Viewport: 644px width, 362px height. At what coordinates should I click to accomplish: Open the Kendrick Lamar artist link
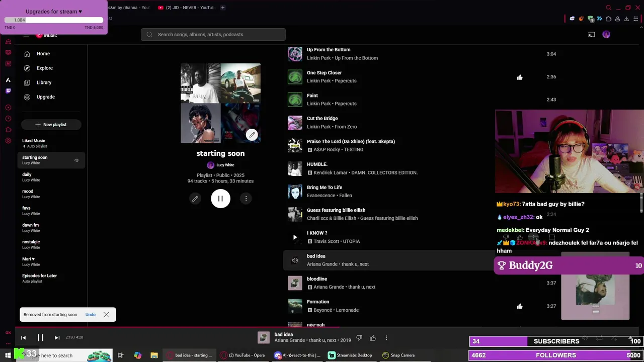[330, 172]
